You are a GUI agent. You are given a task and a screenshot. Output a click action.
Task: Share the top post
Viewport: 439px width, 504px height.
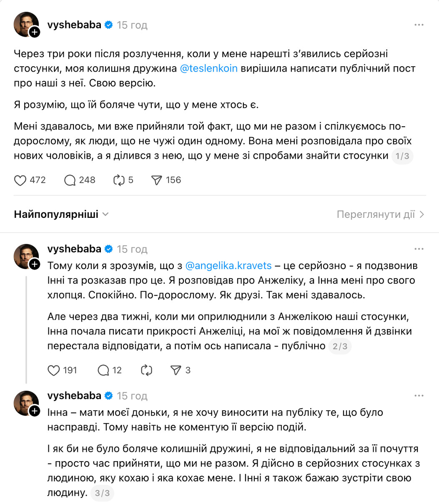pos(158,180)
